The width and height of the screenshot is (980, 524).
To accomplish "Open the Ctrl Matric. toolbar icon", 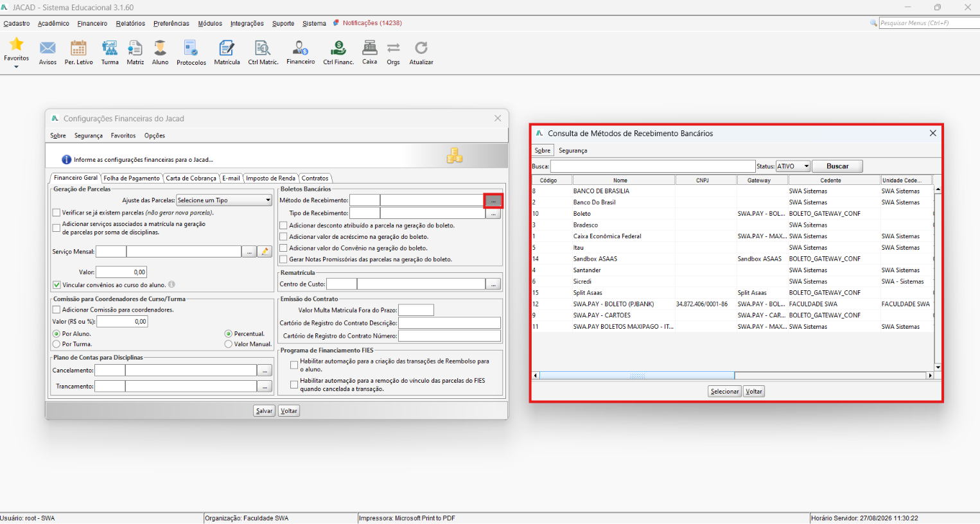I will pos(263,48).
